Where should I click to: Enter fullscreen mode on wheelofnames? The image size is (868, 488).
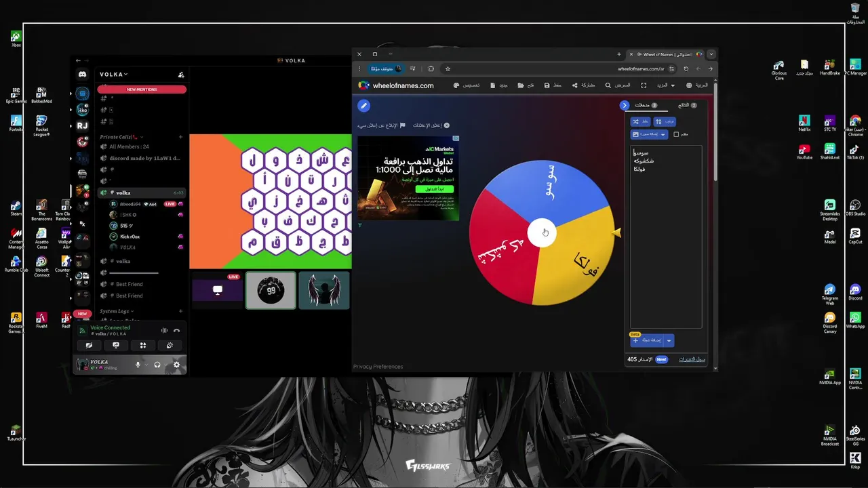pyautogui.click(x=644, y=85)
